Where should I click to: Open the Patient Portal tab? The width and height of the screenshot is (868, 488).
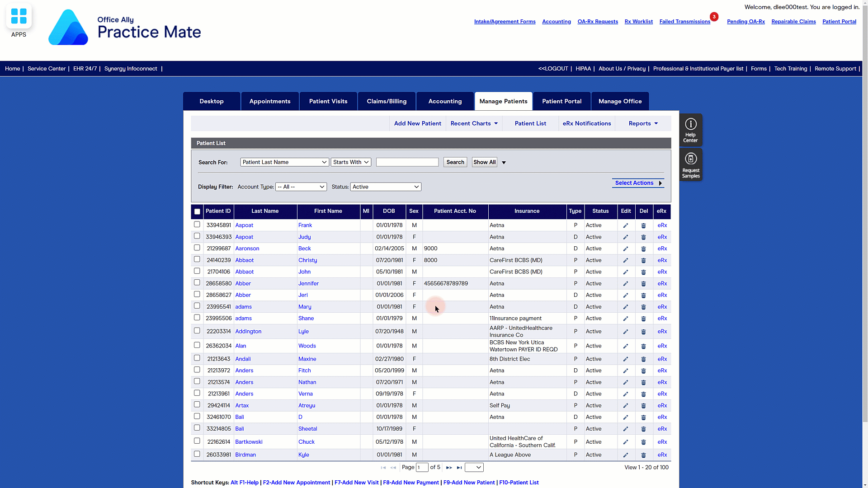[561, 101]
